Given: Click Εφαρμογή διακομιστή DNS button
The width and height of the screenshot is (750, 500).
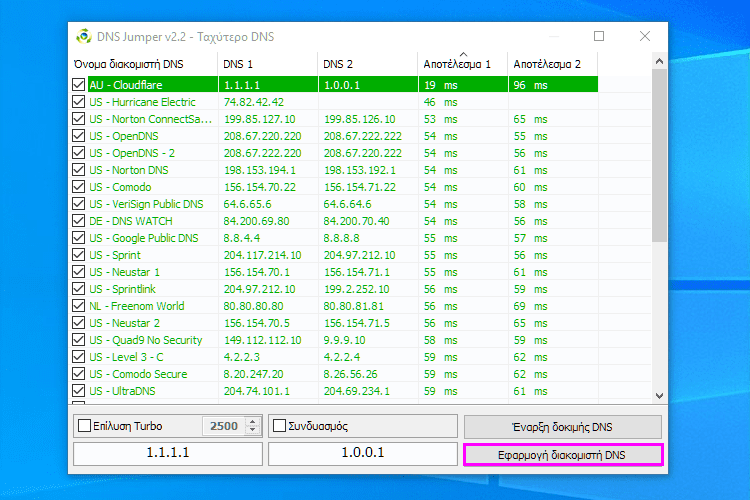Looking at the screenshot, I should tap(562, 455).
